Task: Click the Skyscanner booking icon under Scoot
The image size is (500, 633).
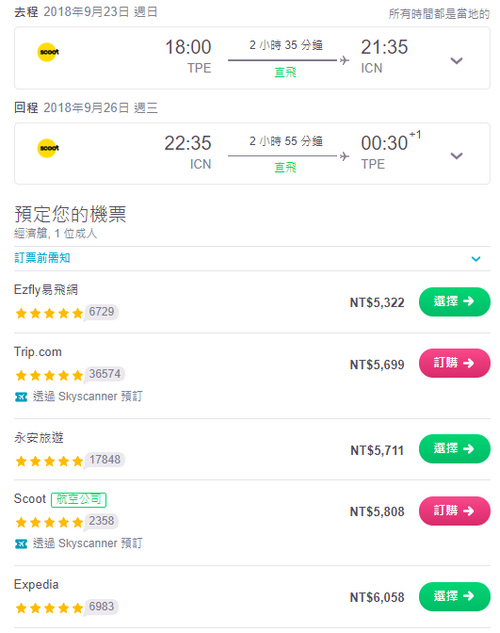Action: [21, 544]
